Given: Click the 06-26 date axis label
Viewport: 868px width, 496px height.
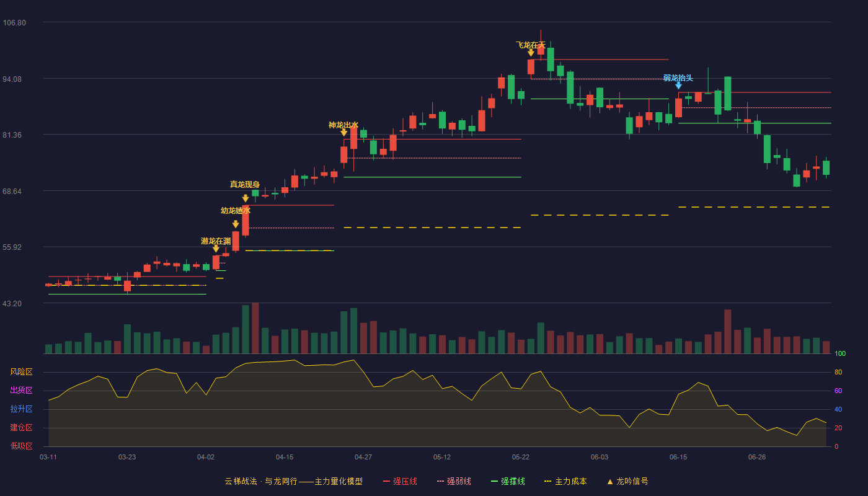Looking at the screenshot, I should point(757,457).
